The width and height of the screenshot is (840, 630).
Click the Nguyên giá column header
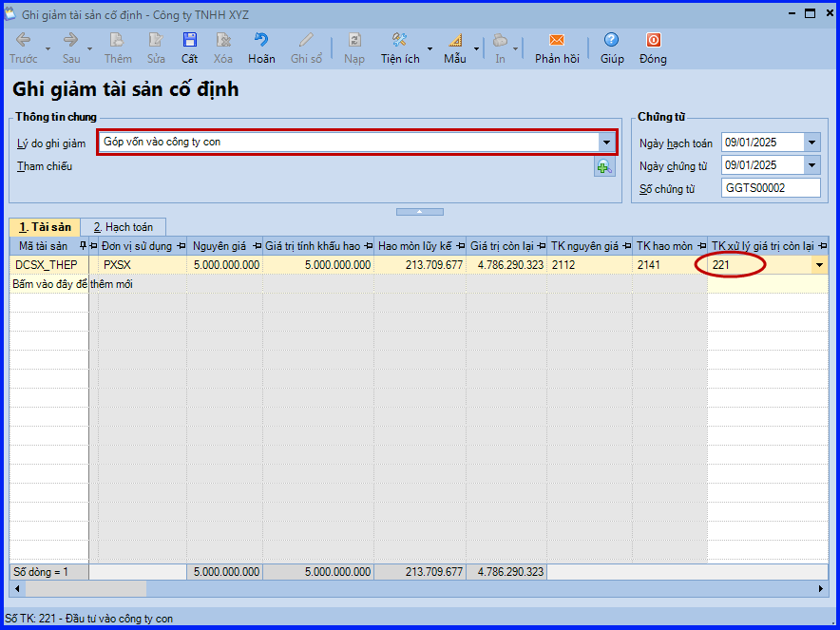220,246
